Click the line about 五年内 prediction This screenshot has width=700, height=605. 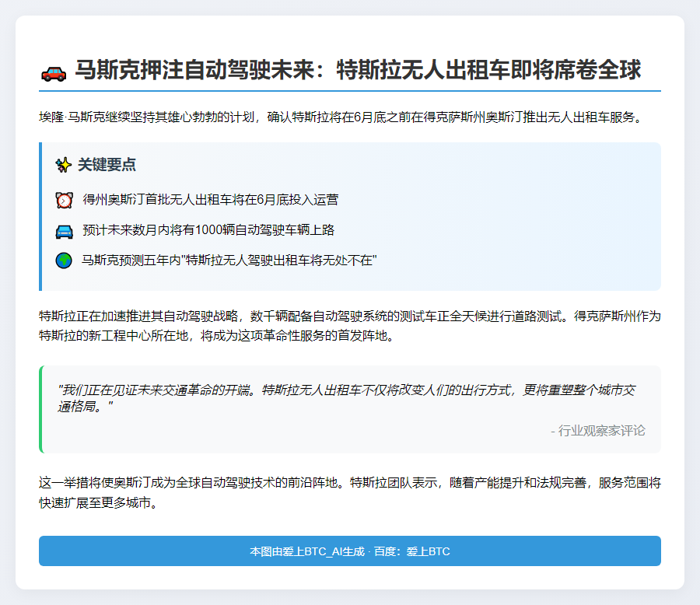coord(229,261)
